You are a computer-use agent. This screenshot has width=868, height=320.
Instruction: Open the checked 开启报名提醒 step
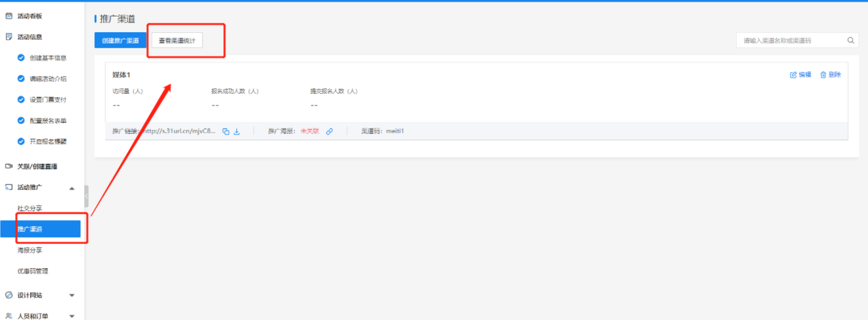pos(47,142)
